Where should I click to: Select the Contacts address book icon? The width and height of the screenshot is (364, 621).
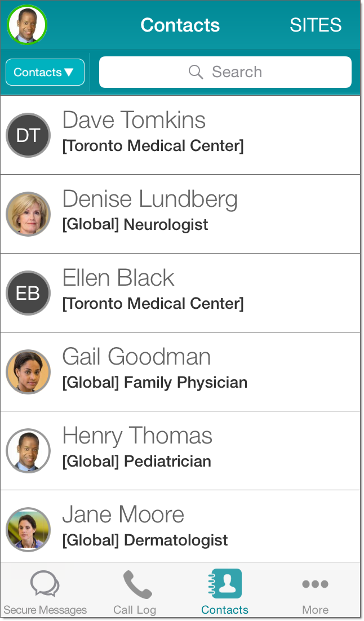(227, 584)
